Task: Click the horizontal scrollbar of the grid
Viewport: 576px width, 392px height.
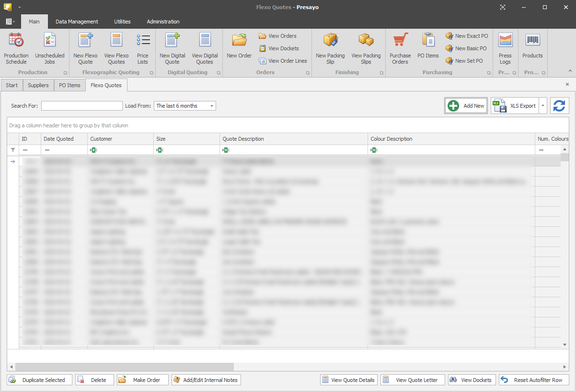Action: point(125,367)
